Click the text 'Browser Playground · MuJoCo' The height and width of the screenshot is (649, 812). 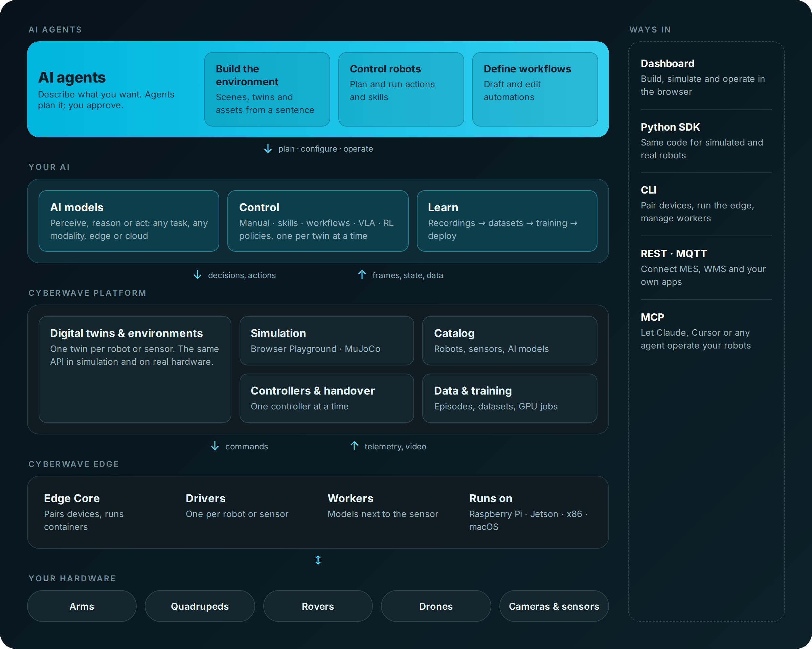pos(316,349)
